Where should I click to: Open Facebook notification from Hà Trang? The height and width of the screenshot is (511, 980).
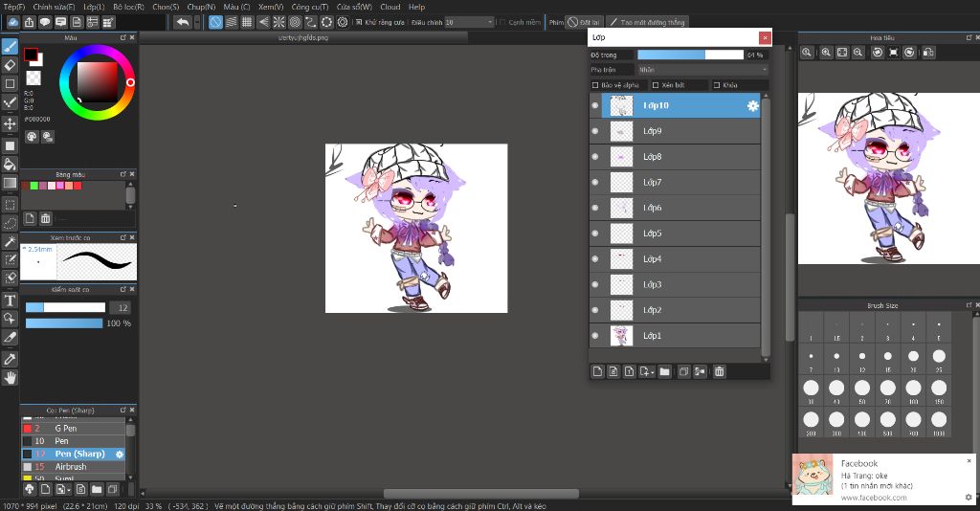(883, 479)
